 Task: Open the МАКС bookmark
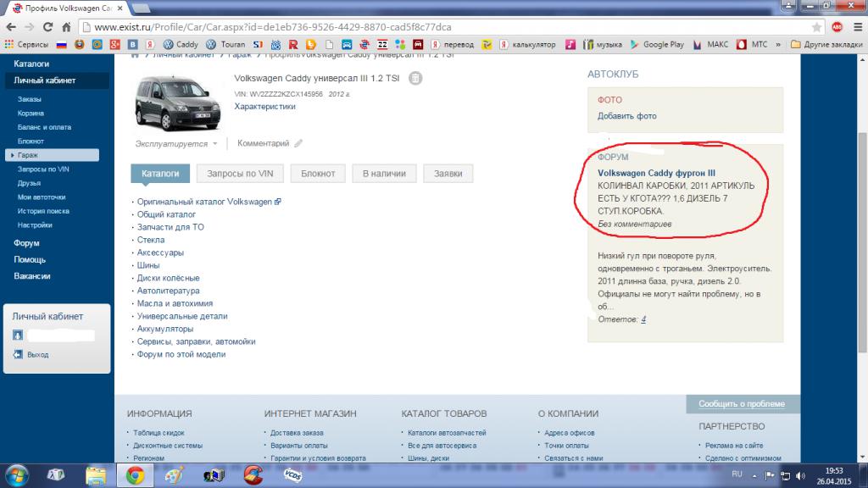711,44
